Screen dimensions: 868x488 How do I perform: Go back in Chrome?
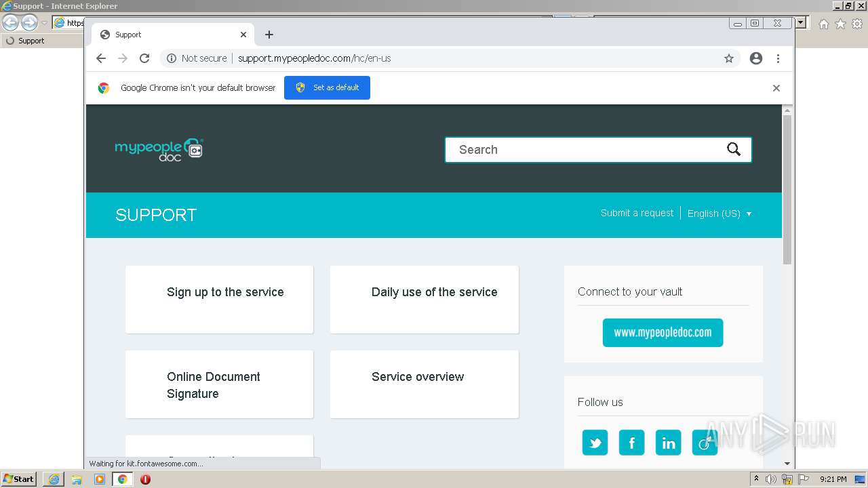click(x=101, y=58)
